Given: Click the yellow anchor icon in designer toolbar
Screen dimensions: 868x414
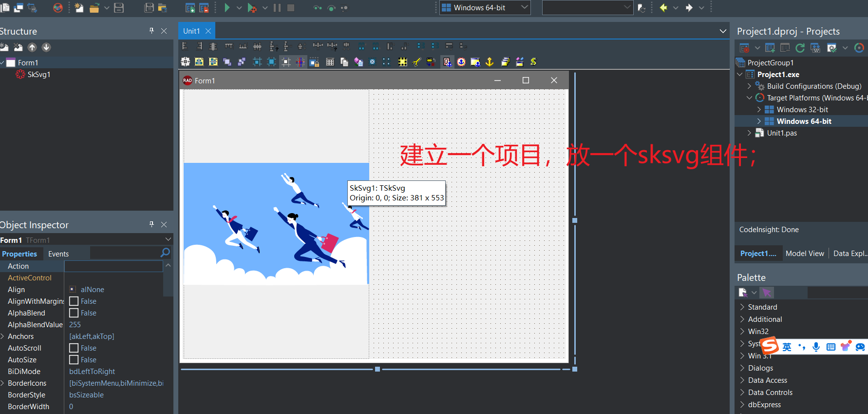Looking at the screenshot, I should pyautogui.click(x=490, y=62).
